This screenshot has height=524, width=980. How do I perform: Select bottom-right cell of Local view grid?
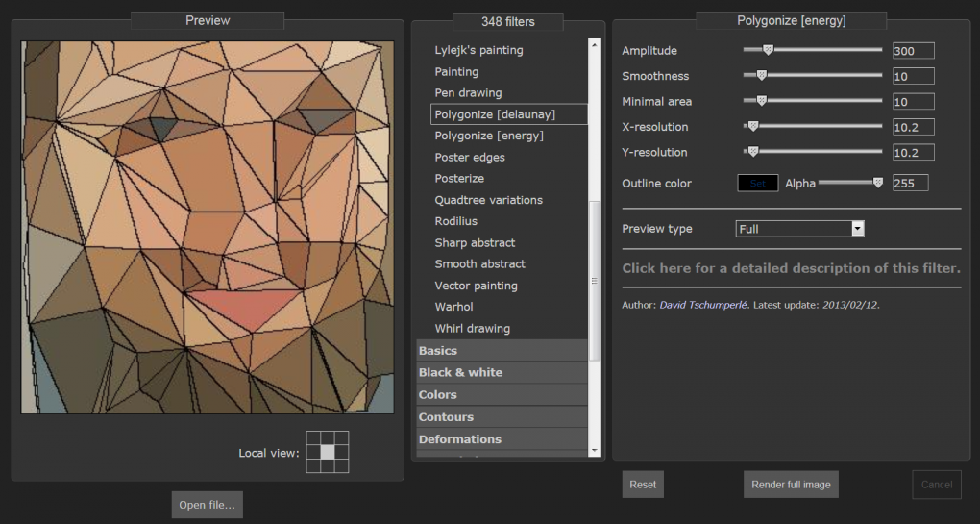(x=342, y=466)
